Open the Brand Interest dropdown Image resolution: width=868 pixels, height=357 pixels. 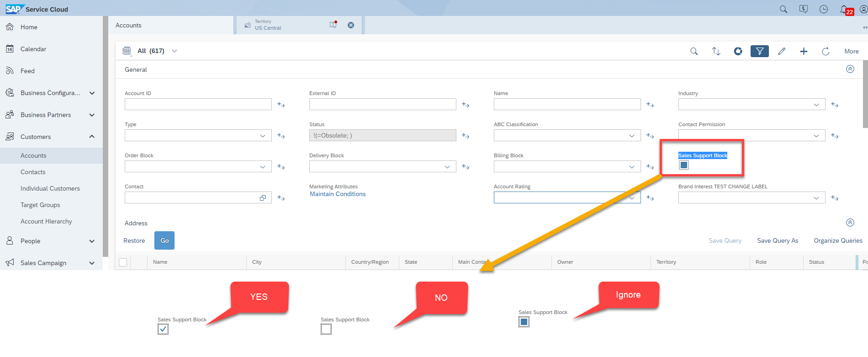tap(816, 198)
